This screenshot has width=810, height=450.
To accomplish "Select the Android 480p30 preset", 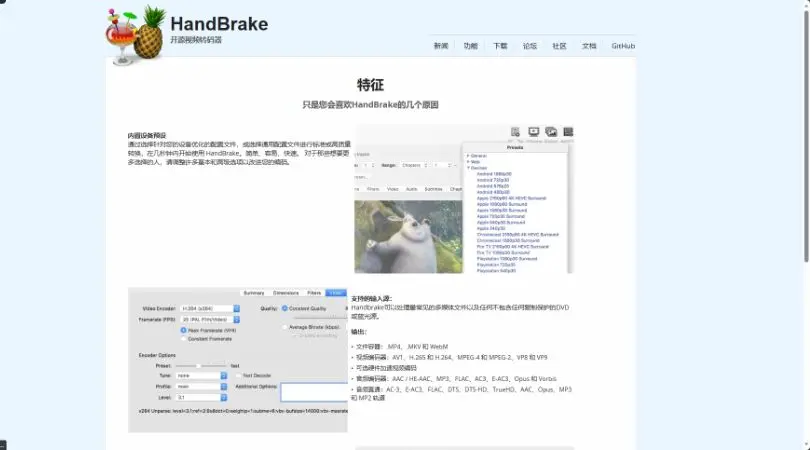I will [493, 192].
